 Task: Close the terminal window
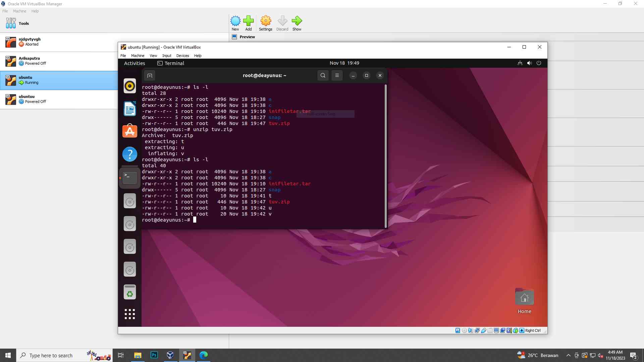380,75
